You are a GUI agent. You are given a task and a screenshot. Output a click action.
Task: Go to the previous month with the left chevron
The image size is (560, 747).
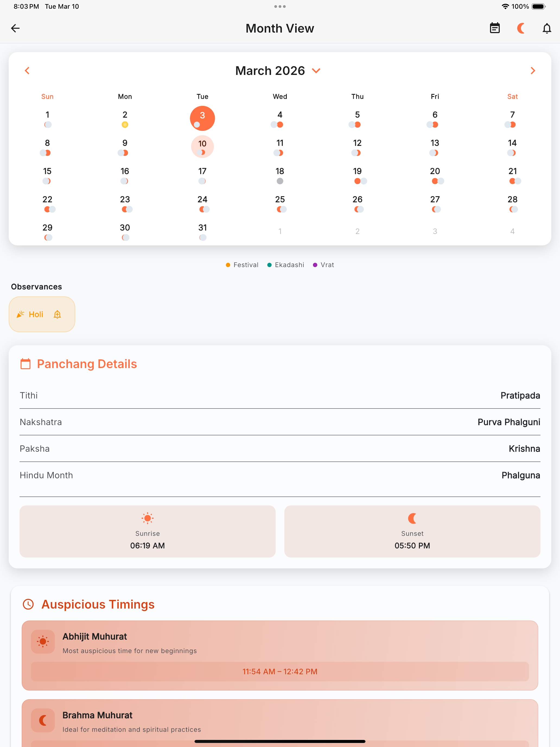pyautogui.click(x=27, y=71)
